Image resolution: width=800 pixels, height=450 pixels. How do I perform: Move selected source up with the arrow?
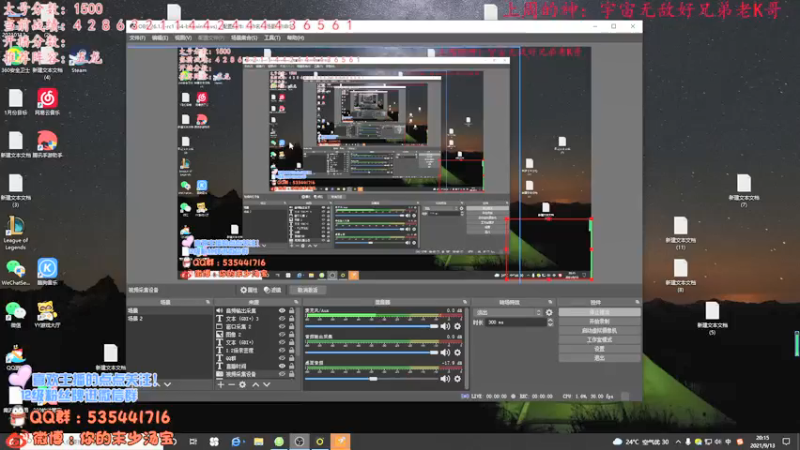click(256, 385)
